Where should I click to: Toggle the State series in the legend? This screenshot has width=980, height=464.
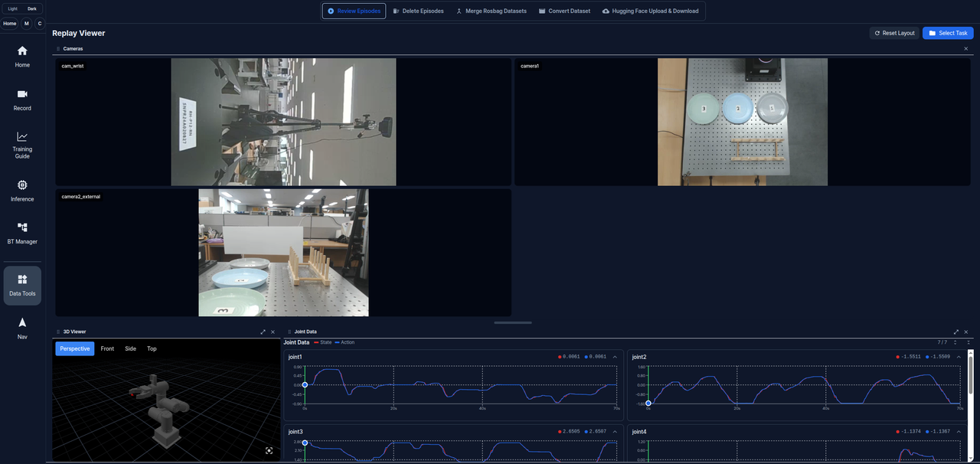(323, 342)
